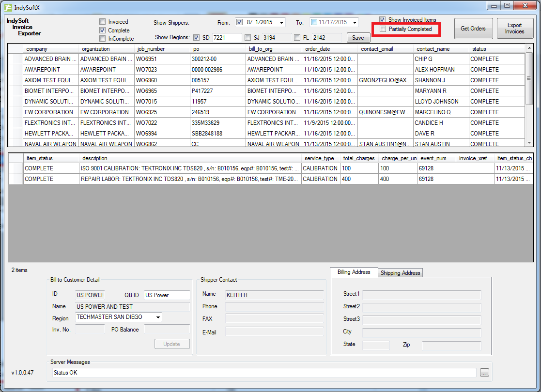Screen dimensions: 541x392
Task: Check the FL region checkbox
Action: click(x=297, y=37)
